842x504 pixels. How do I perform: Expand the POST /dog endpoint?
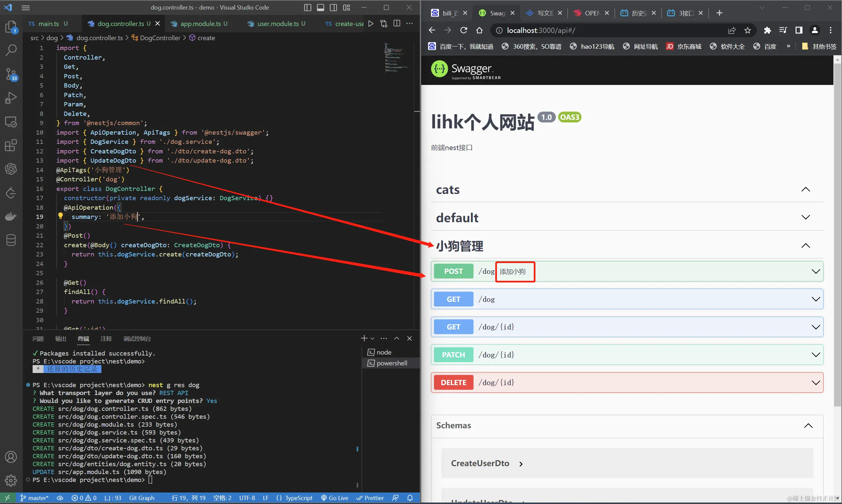coord(815,271)
